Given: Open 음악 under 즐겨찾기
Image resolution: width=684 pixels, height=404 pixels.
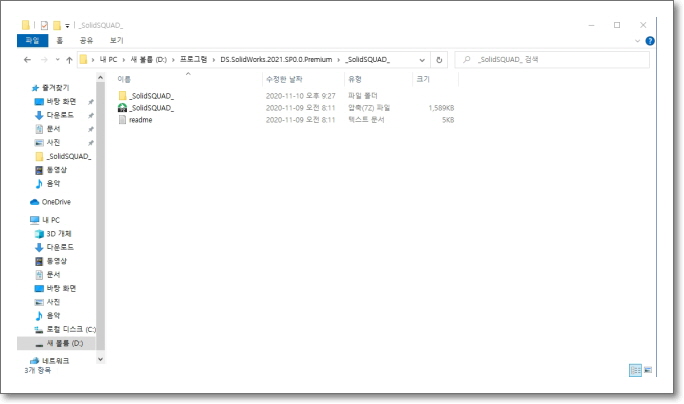Looking at the screenshot, I should point(48,184).
